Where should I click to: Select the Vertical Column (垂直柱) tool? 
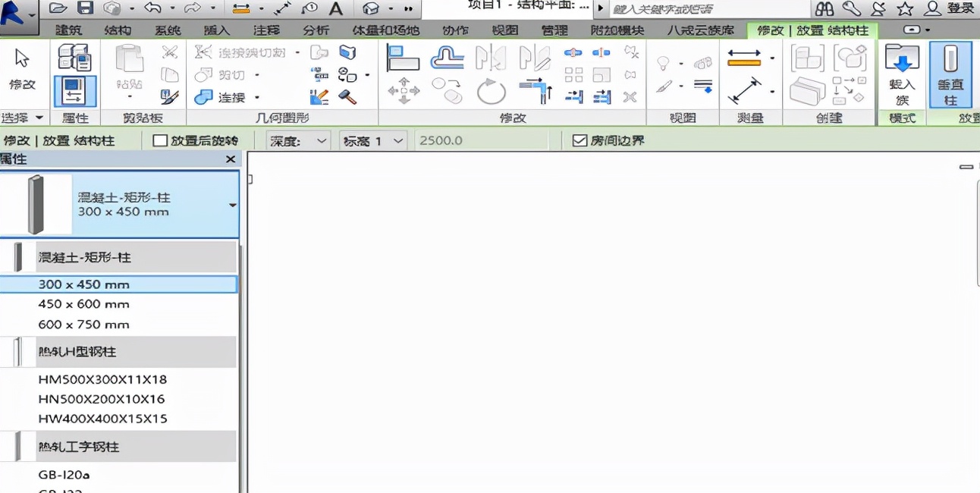950,74
